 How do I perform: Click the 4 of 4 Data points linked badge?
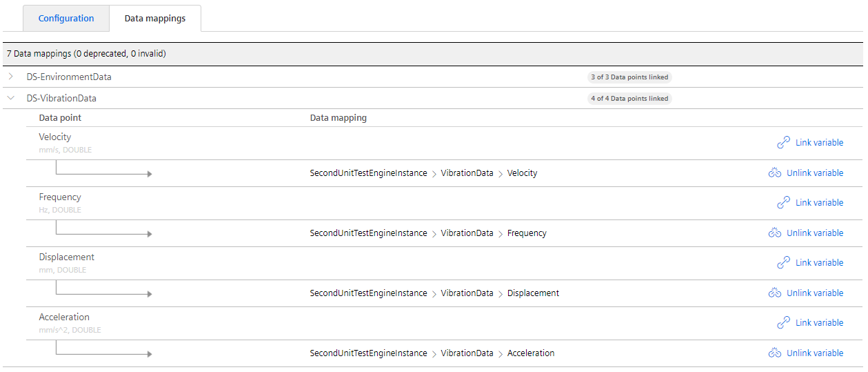pyautogui.click(x=629, y=99)
